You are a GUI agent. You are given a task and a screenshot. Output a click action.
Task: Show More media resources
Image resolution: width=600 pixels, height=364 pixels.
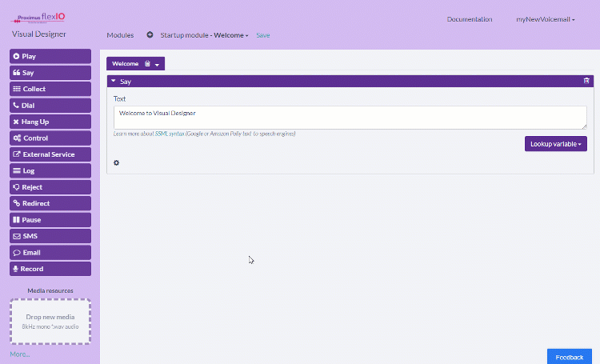coord(20,354)
